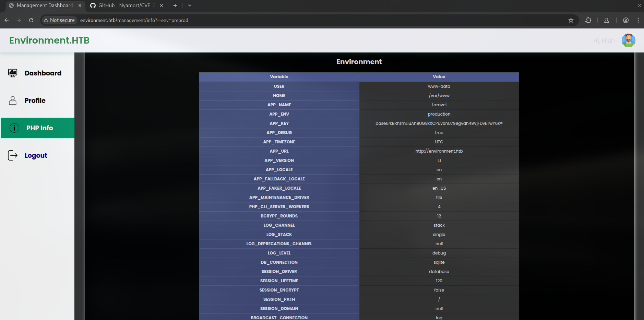
Task: Click the user avatar picture
Action: pos(628,40)
